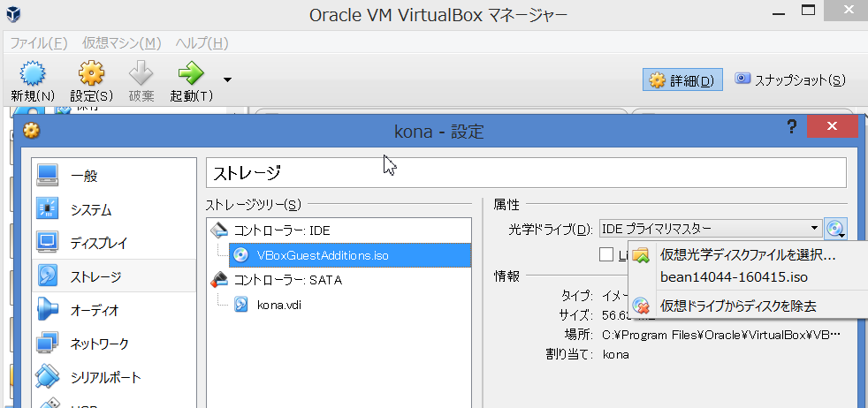Expand the start mode arrow beside 起動
This screenshot has width=868, height=408.
[x=227, y=80]
